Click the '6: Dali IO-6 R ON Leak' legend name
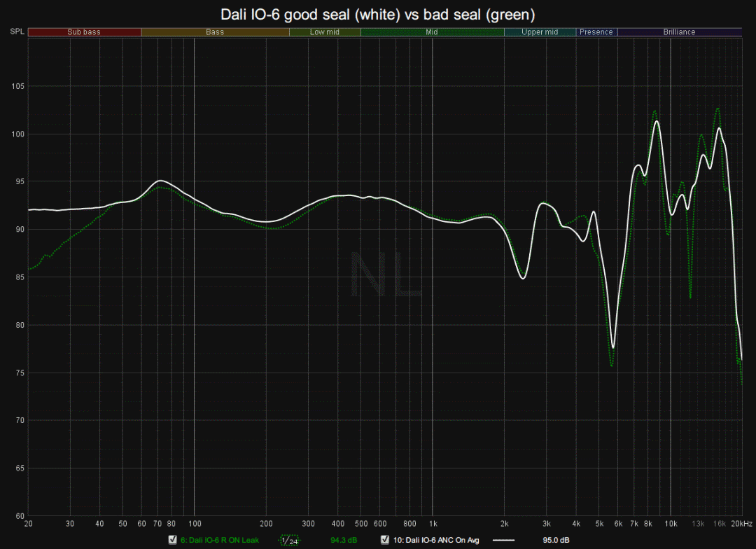This screenshot has height=549, width=756. pyautogui.click(x=220, y=540)
